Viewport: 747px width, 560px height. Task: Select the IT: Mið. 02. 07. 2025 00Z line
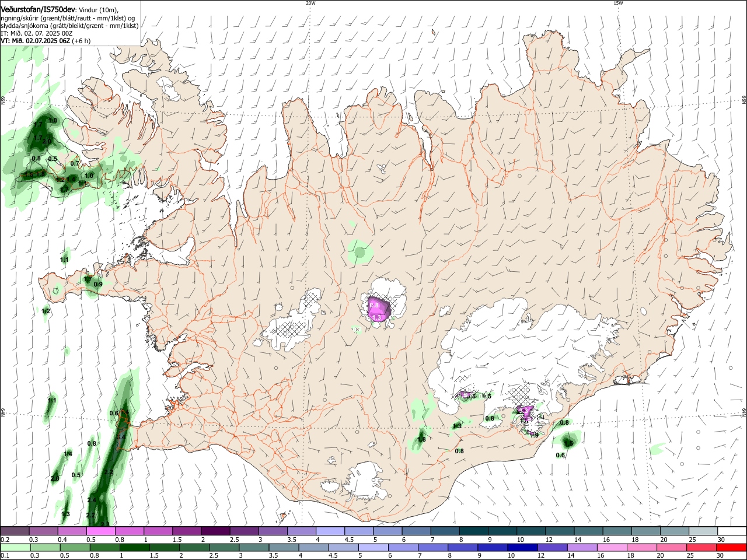point(37,33)
